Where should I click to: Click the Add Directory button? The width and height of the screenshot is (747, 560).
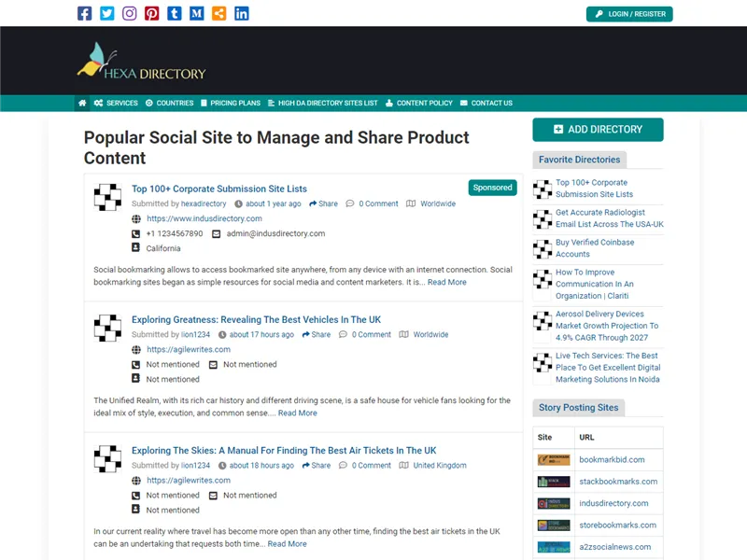pos(598,130)
